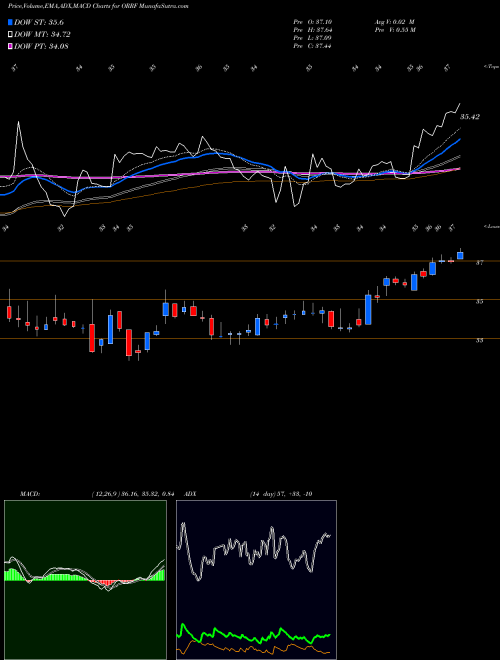Click the blue DOW ST legend swatch
This screenshot has height=660, width=500.
10,22
